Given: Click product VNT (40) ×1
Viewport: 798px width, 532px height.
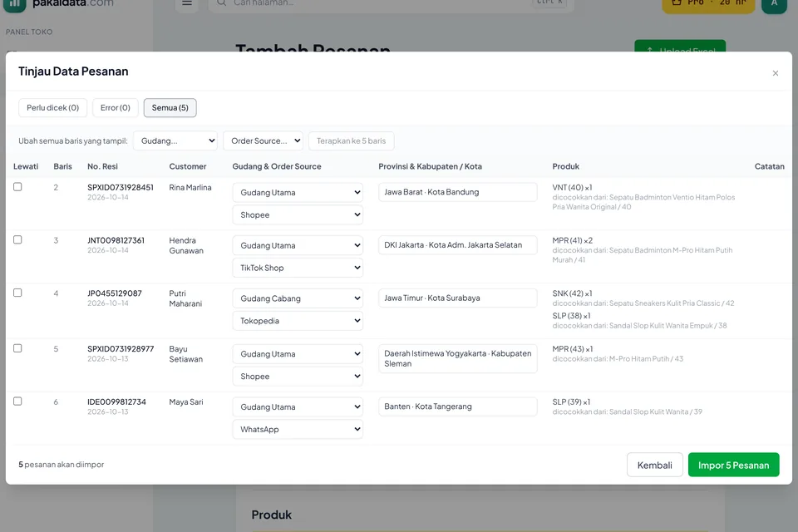Looking at the screenshot, I should click(x=572, y=187).
